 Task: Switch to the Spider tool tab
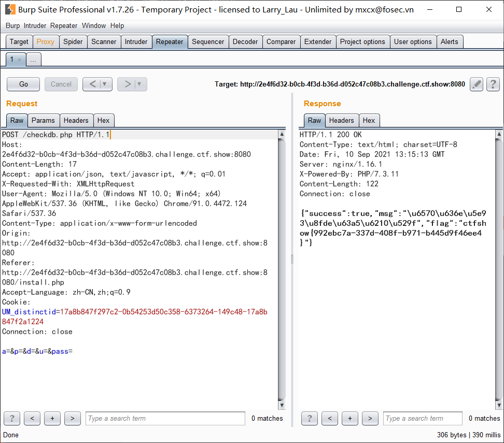pos(73,42)
